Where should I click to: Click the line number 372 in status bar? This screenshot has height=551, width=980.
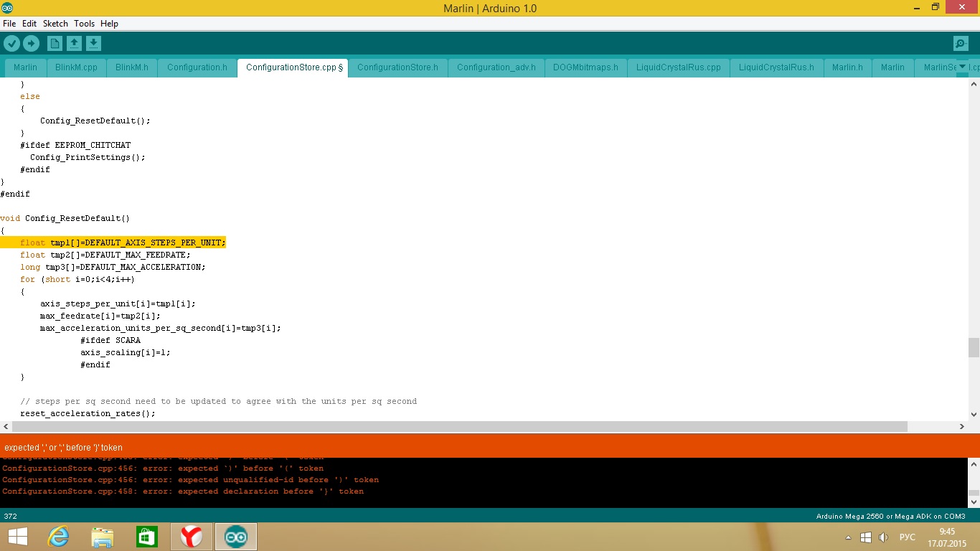point(11,516)
